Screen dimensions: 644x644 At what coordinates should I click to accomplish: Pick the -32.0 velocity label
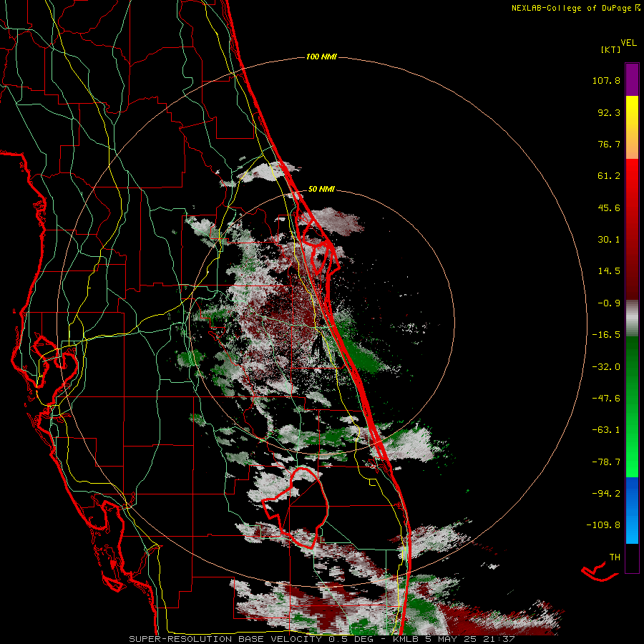pos(606,367)
